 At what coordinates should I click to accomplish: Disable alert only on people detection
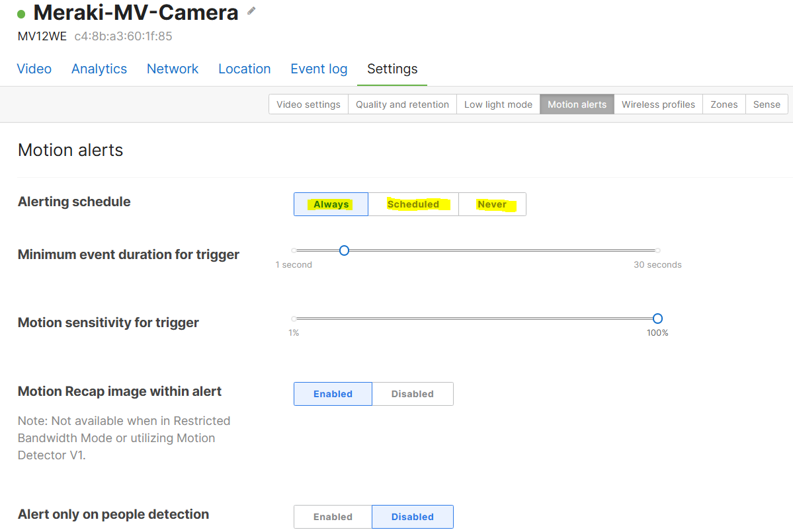tap(413, 517)
